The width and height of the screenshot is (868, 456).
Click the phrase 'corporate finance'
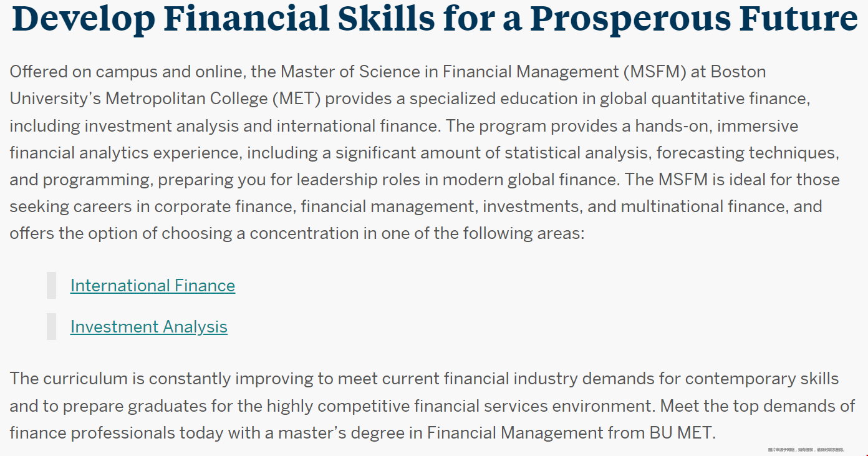[224, 206]
